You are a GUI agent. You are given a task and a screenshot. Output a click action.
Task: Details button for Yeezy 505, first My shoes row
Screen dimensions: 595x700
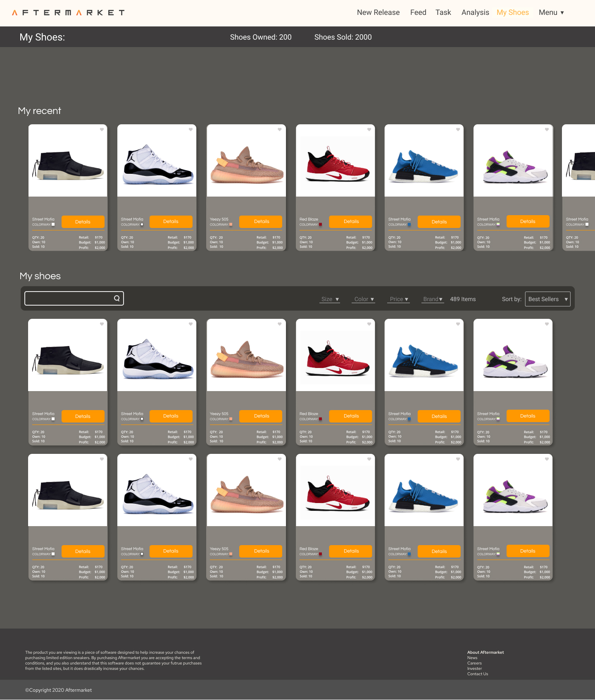pos(262,416)
